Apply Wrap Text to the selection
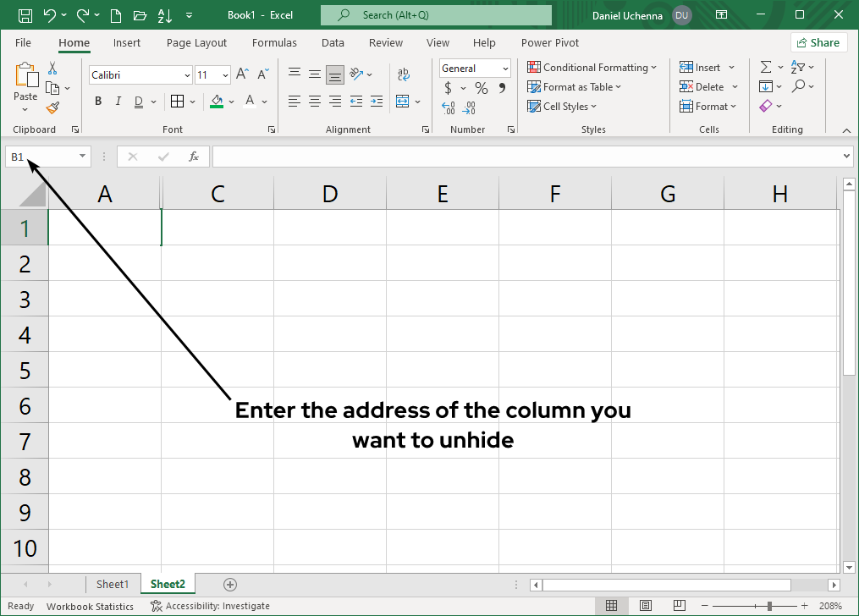 tap(404, 74)
